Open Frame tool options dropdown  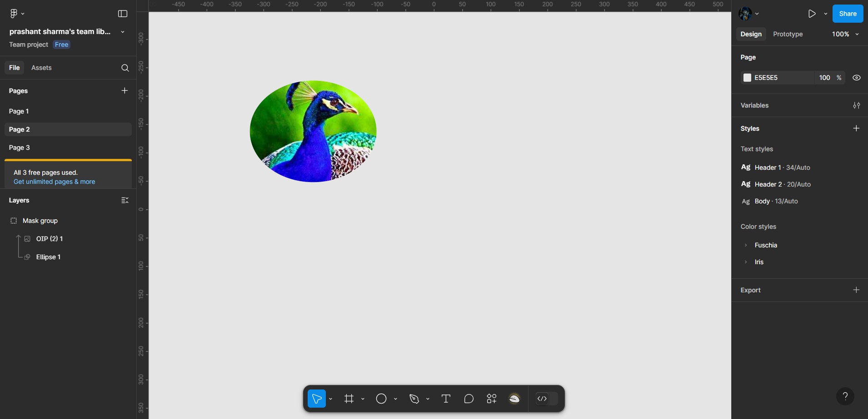[x=363, y=399]
